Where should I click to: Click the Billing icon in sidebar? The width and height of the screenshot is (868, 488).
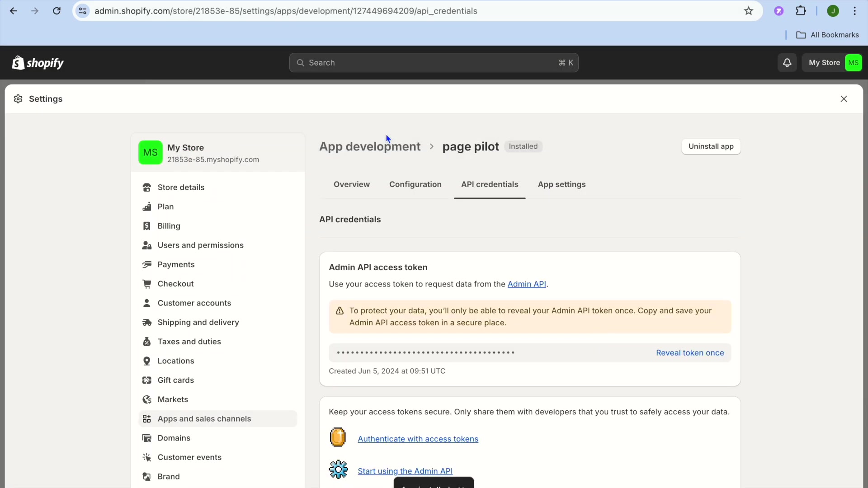pos(146,226)
